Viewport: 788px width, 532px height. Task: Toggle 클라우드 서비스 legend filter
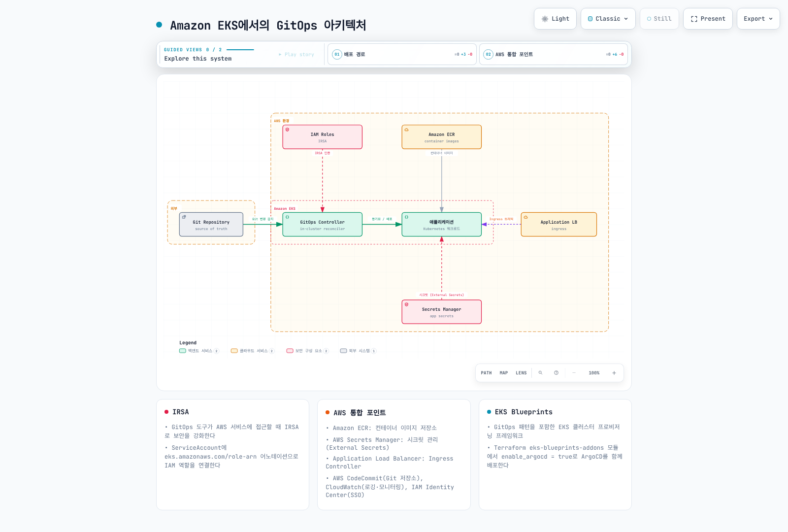click(x=253, y=351)
